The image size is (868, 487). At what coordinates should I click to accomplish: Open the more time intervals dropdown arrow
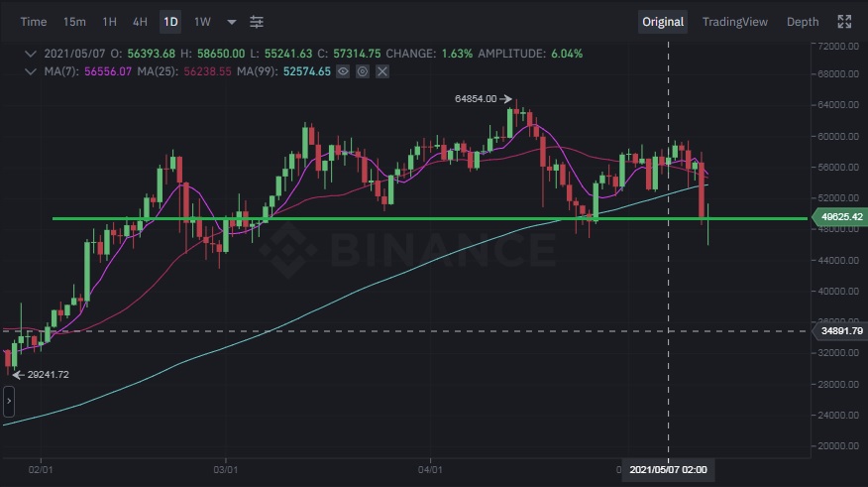[x=232, y=22]
